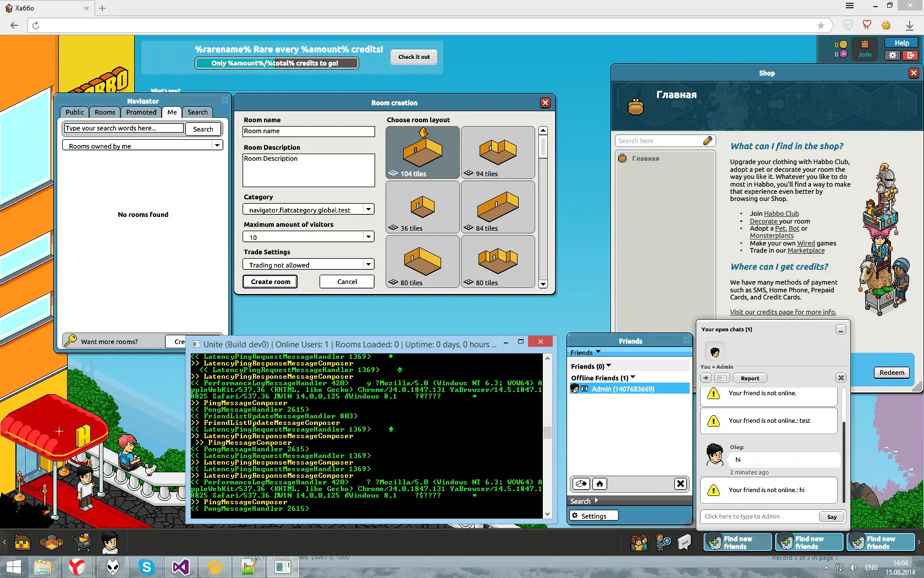
Task: Open the friends list icon in bottom bar
Action: [639, 543]
